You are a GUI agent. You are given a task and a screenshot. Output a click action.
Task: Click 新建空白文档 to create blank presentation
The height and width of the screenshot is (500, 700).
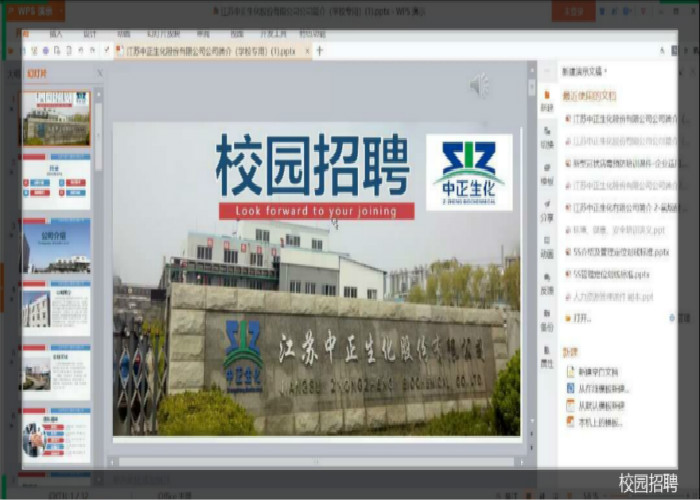(598, 372)
